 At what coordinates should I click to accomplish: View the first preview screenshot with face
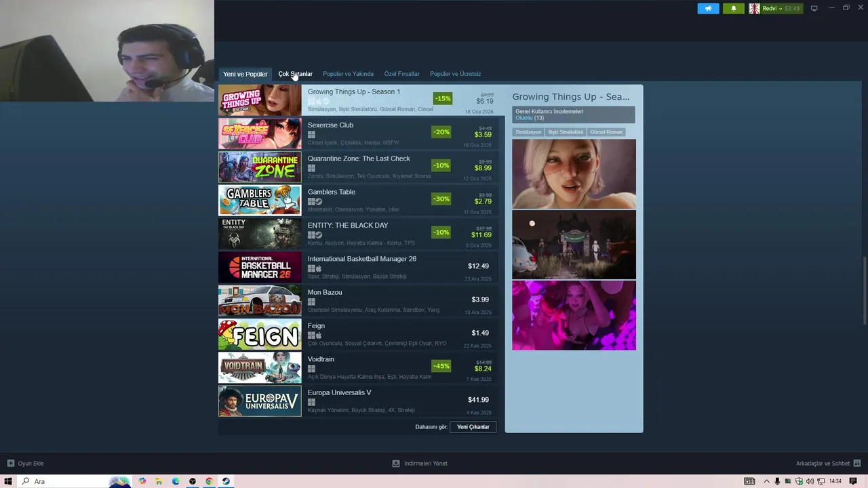[574, 174]
